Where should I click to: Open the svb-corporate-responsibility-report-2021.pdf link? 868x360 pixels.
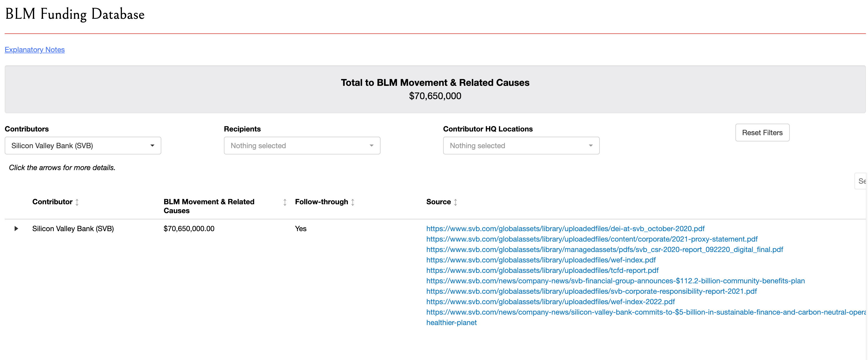(591, 291)
